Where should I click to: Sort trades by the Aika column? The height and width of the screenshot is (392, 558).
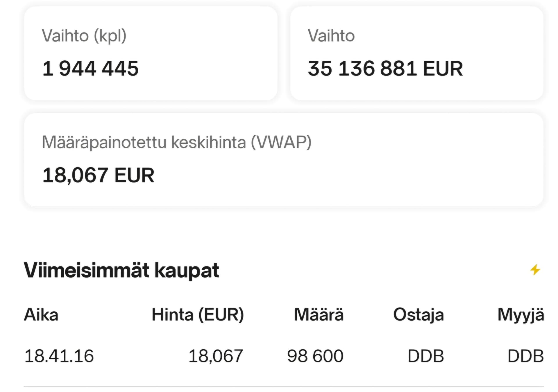[41, 314]
